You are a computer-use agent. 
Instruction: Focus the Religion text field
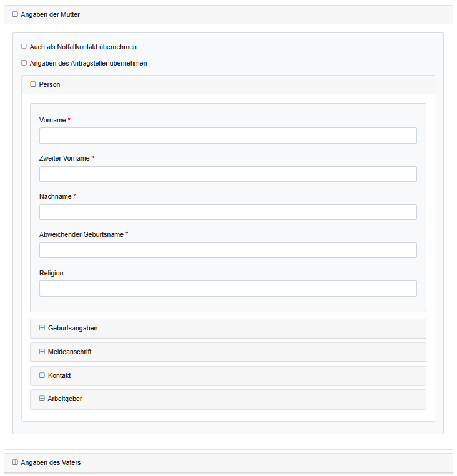click(228, 289)
